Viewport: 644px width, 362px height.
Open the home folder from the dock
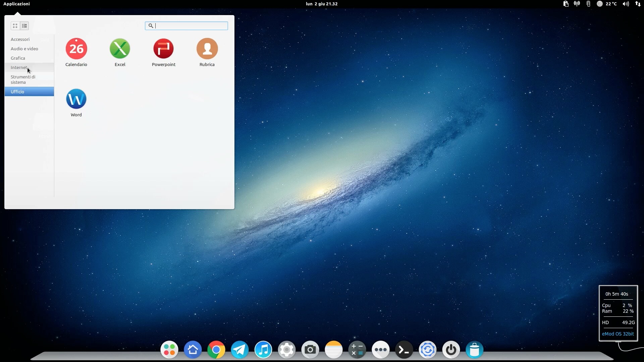193,350
